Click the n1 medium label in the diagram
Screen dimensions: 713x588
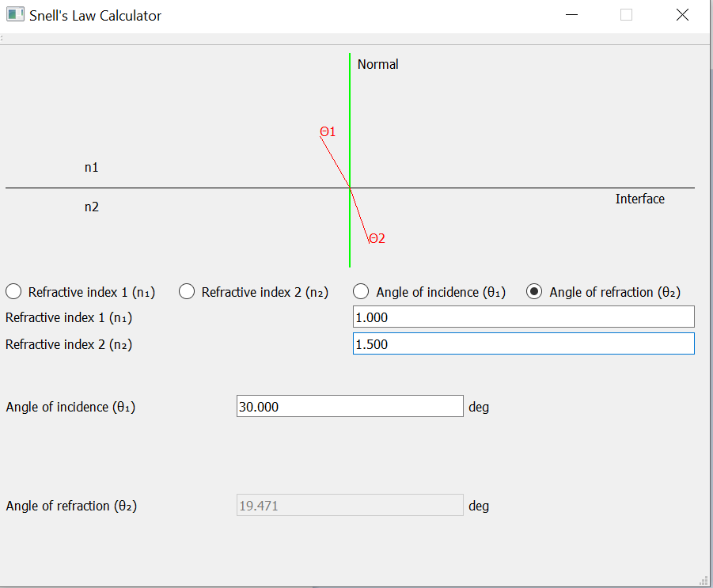(x=91, y=167)
